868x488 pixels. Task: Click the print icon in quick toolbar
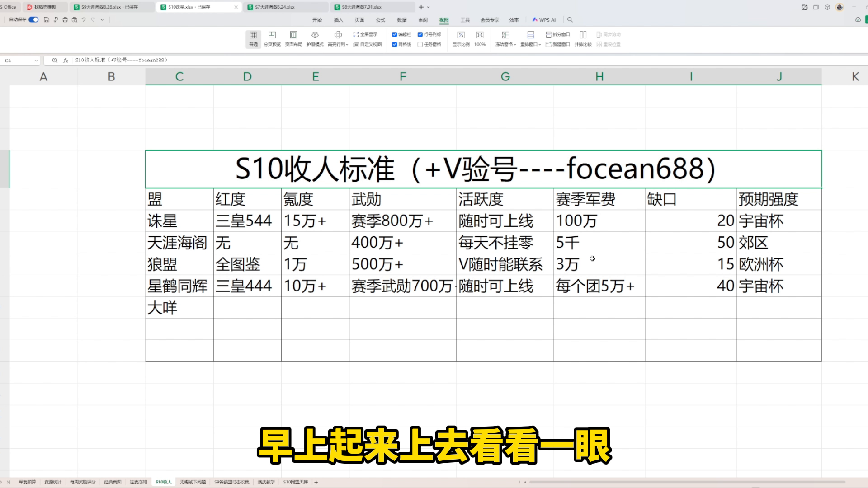tap(65, 20)
